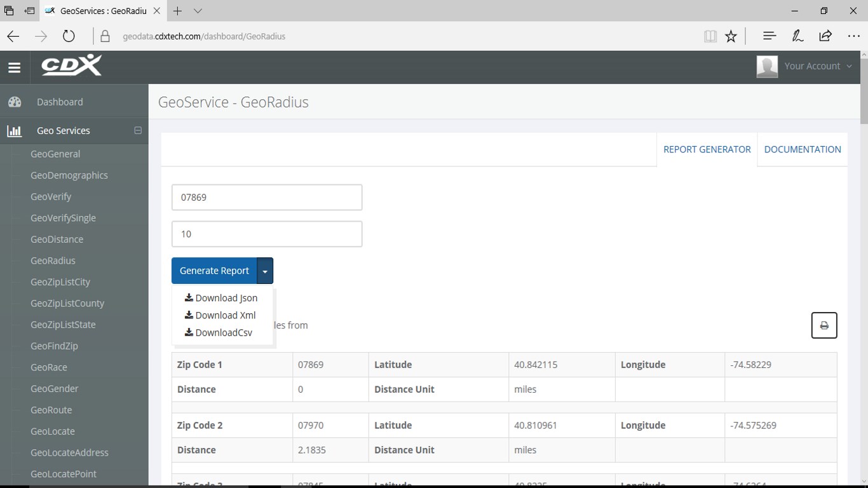Switch to Documentation tab
The height and width of the screenshot is (488, 868).
pos(803,149)
